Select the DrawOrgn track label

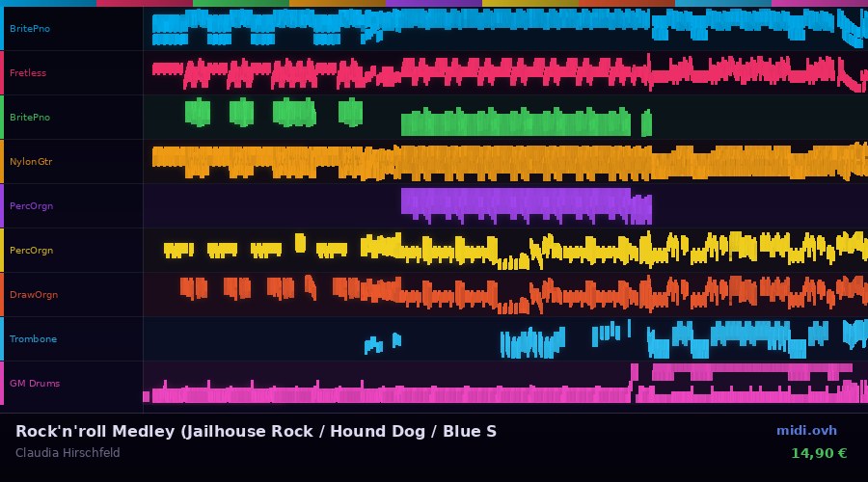click(34, 295)
